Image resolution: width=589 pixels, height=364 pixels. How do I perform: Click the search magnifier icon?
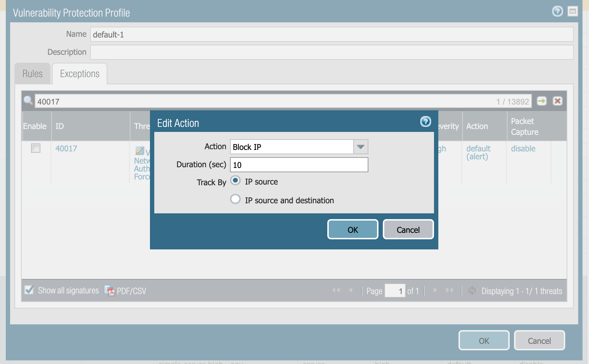[x=28, y=101]
